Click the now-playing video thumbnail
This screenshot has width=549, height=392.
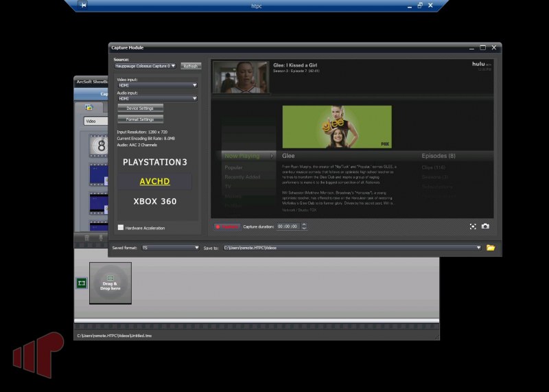click(242, 77)
